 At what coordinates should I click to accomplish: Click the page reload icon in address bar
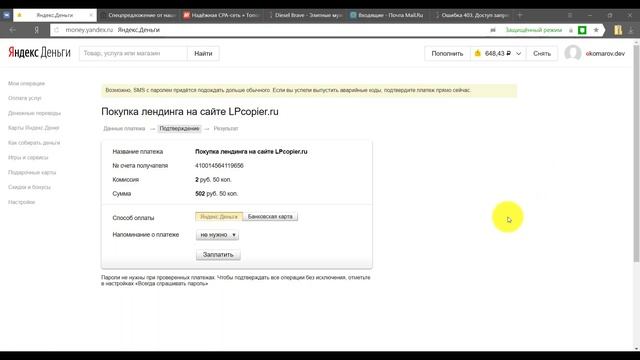pos(56,30)
